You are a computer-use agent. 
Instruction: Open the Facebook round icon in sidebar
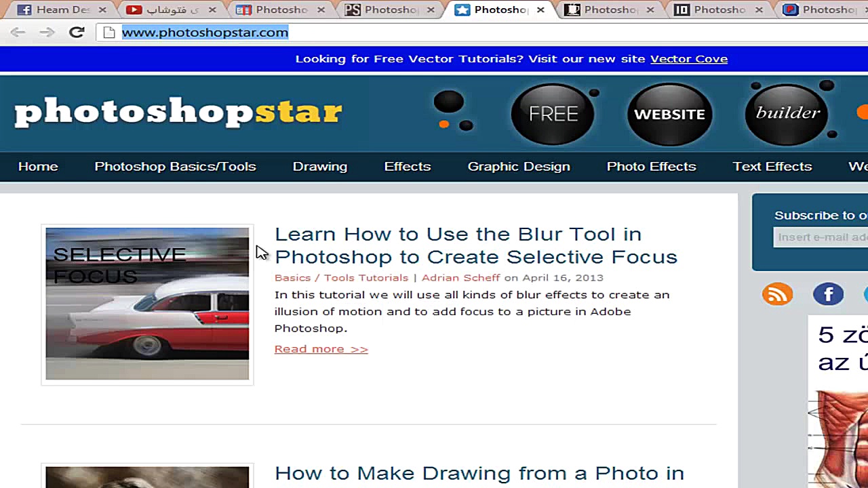point(828,294)
